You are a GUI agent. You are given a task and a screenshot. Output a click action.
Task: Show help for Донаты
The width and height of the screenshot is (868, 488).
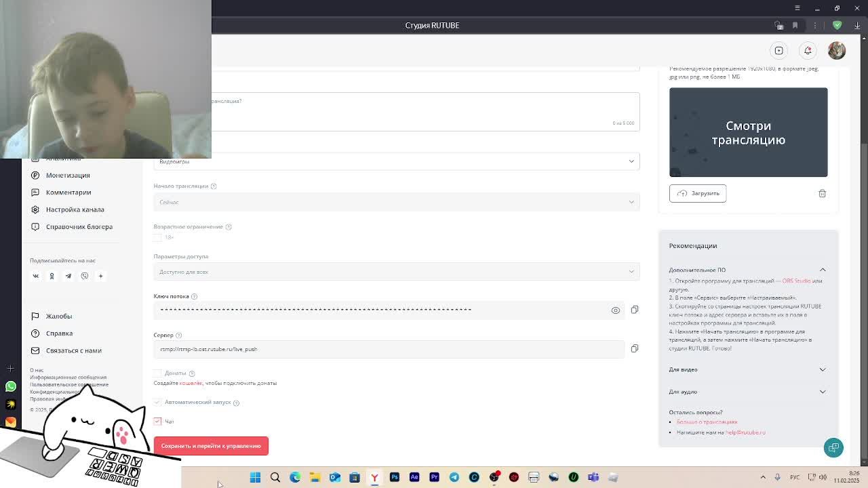[192, 373]
